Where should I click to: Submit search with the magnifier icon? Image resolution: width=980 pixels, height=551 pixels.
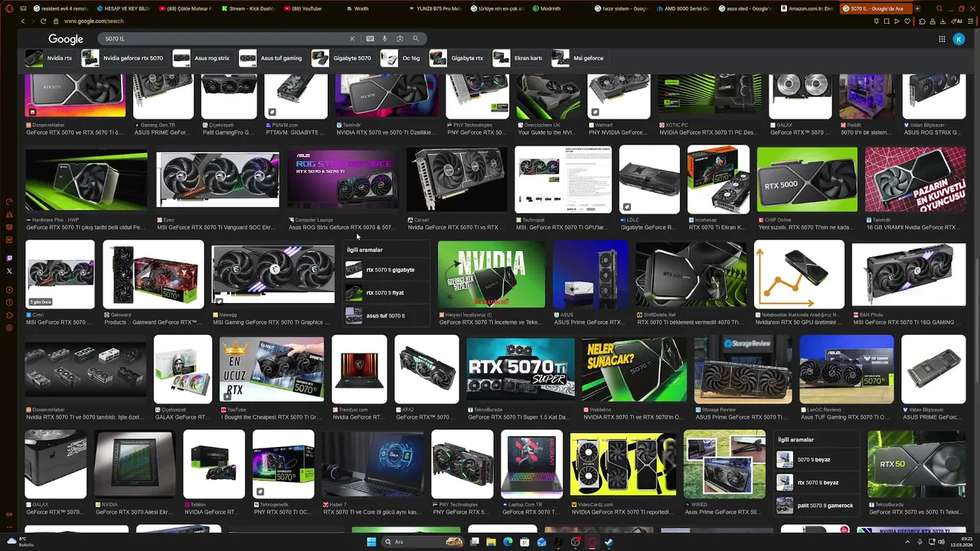416,38
